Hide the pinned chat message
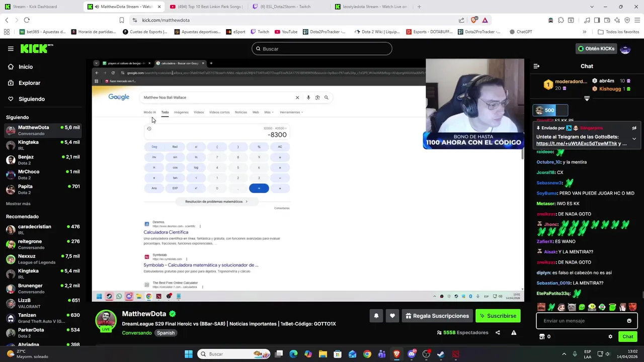The width and height of the screenshot is (644, 362). [x=634, y=128]
